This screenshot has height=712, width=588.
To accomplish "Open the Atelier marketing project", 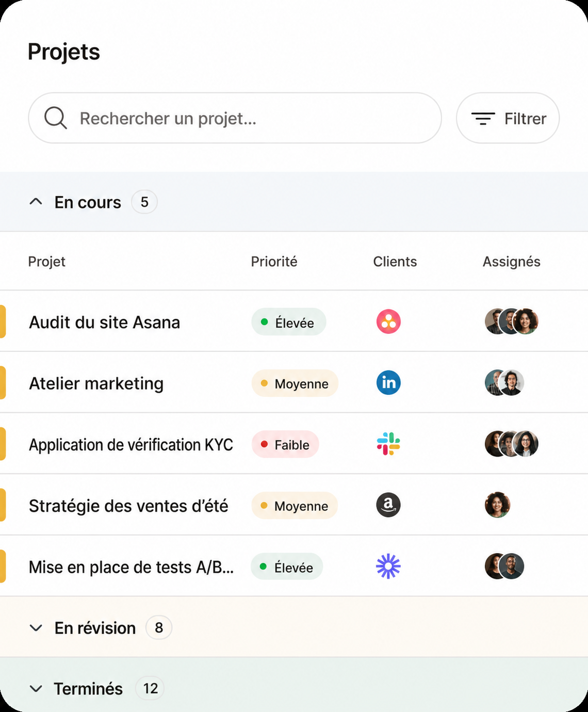I will point(96,383).
